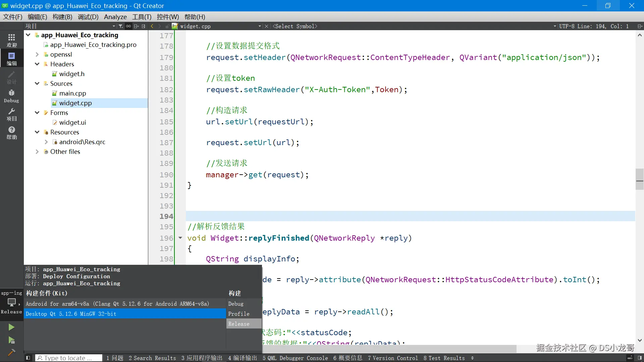
Task: Choose the Debug build configuration
Action: 236,304
